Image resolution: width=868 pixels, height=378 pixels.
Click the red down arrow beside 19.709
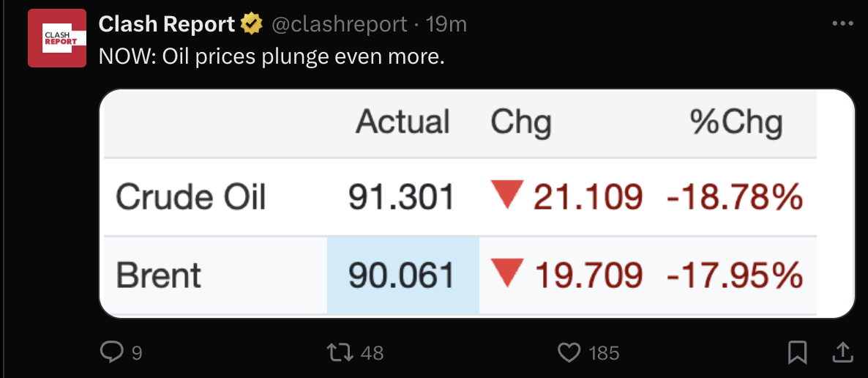pyautogui.click(x=505, y=275)
